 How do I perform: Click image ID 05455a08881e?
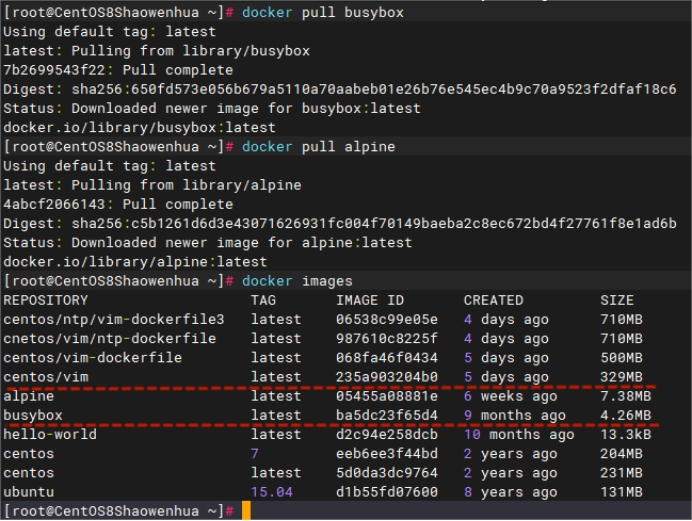(x=387, y=396)
